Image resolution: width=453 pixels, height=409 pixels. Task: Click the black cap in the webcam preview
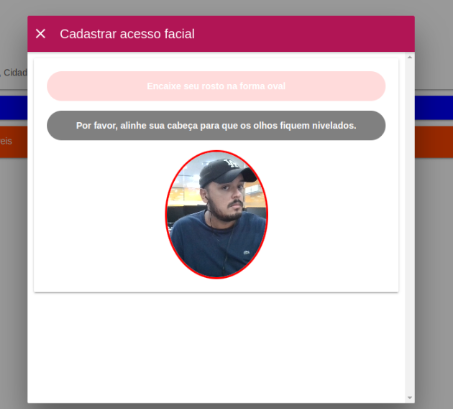click(226, 172)
